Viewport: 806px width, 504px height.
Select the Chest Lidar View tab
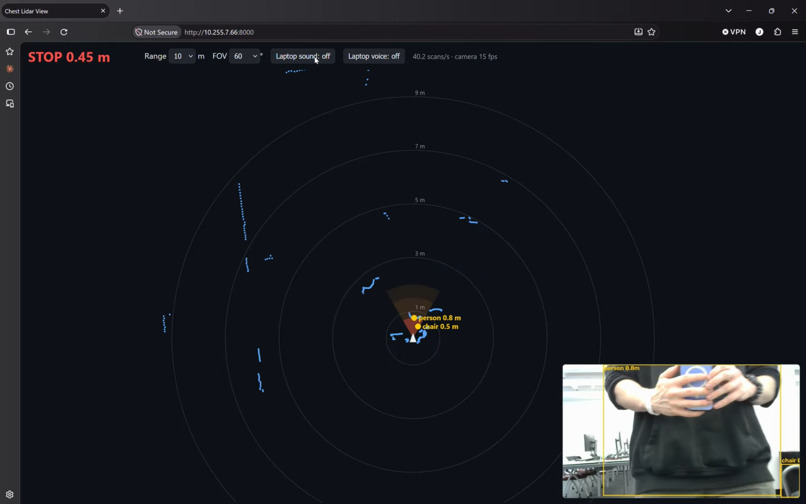coord(54,11)
